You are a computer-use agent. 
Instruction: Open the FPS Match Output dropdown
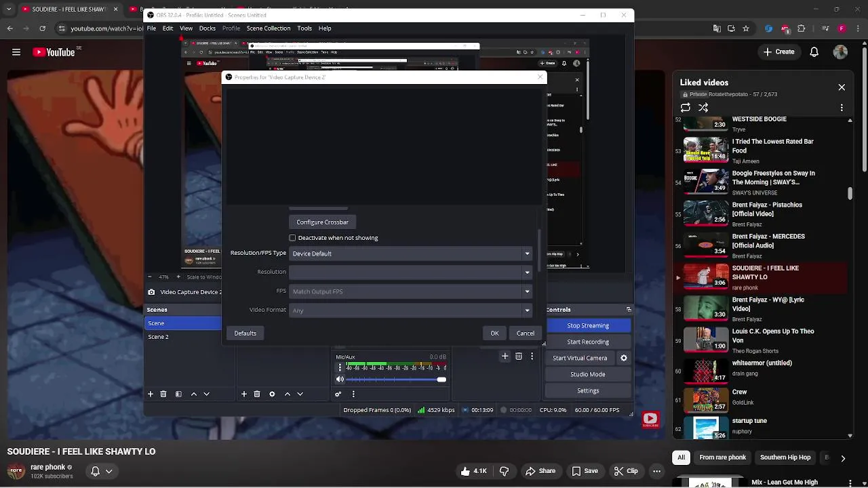coord(411,291)
